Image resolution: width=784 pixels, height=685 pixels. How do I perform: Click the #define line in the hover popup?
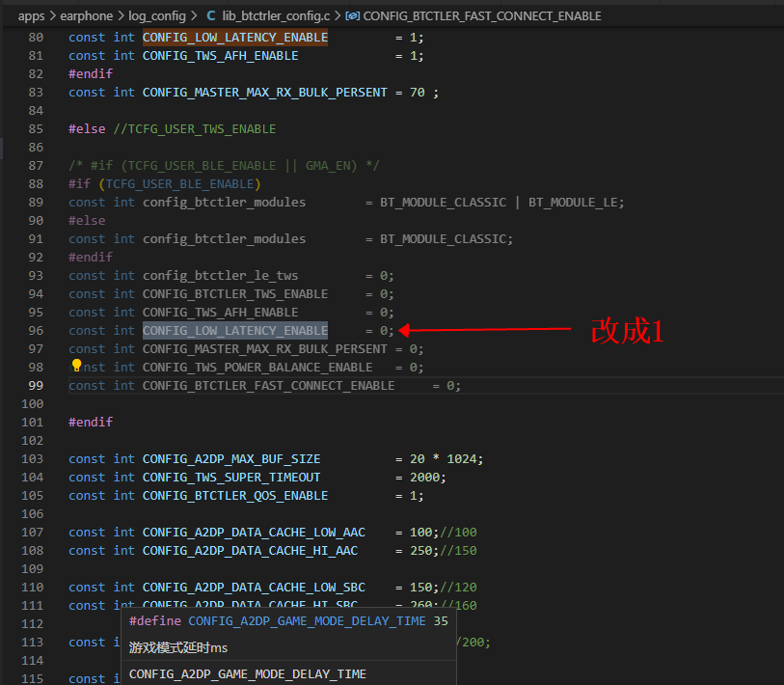coord(288,621)
